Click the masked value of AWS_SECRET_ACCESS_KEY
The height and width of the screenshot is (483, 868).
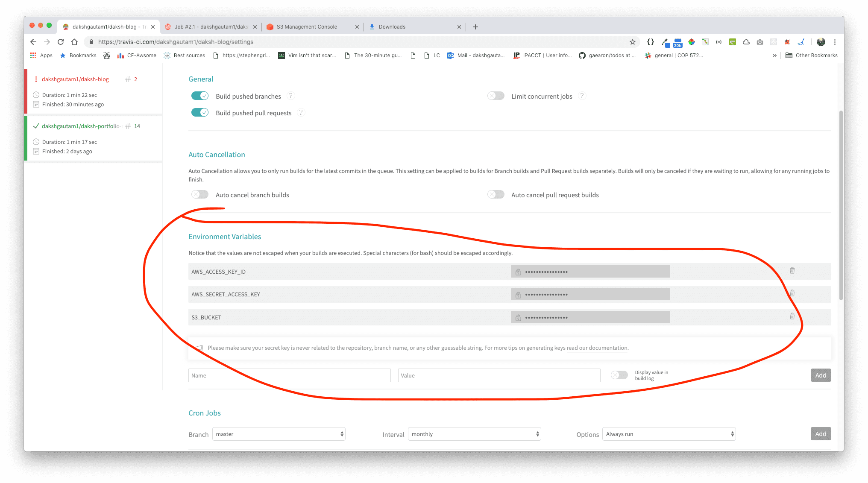(590, 295)
